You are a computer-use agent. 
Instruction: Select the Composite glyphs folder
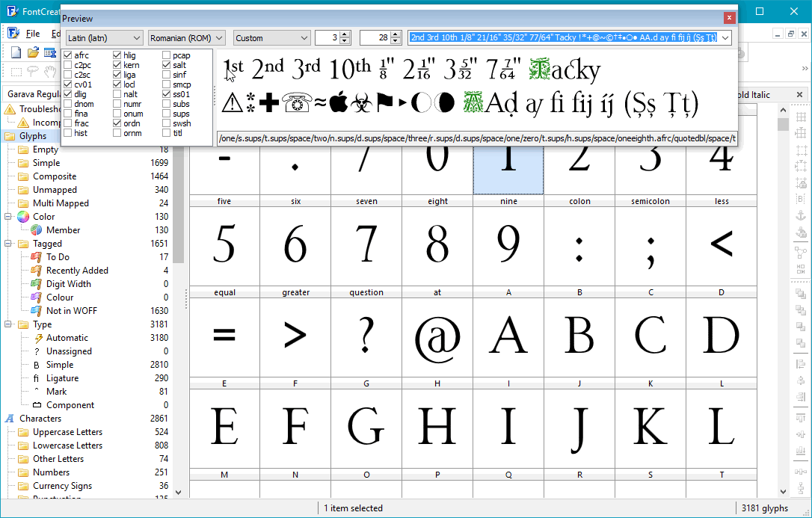click(x=55, y=176)
